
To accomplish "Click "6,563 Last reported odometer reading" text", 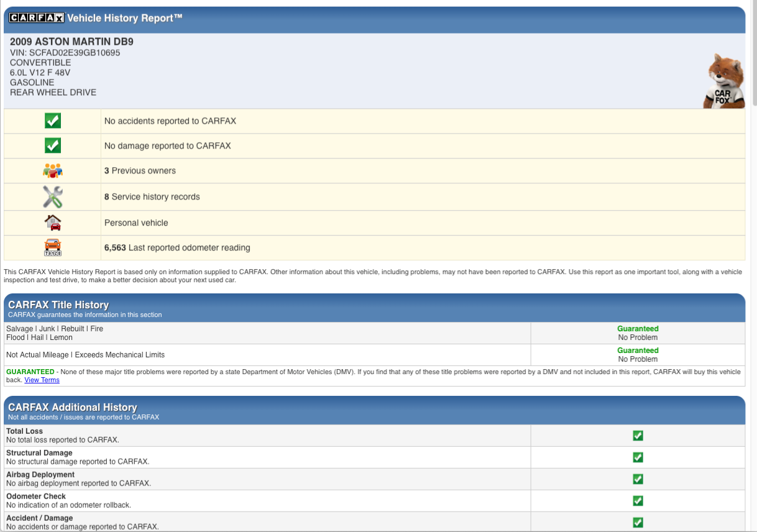I will 177,248.
